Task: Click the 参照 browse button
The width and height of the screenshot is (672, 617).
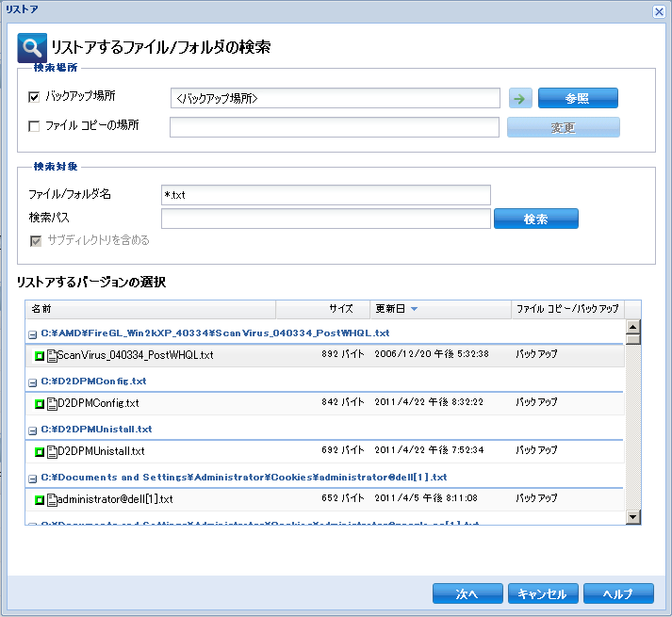Action: point(578,99)
